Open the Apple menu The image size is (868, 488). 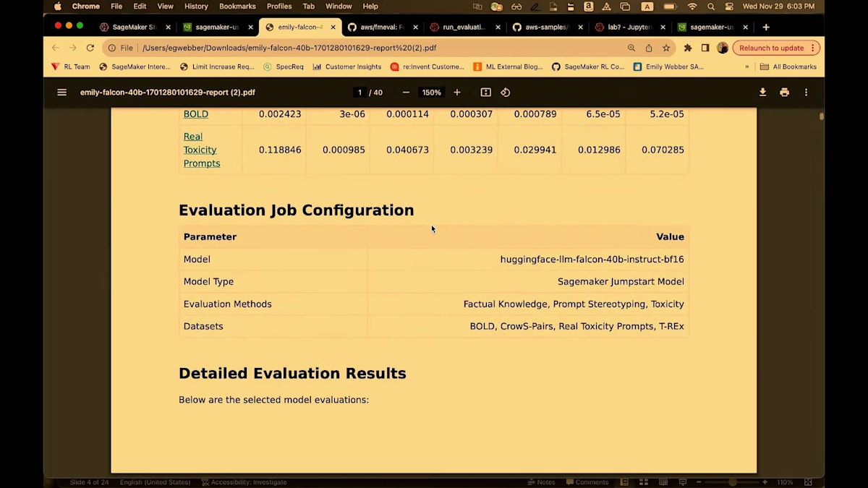[58, 7]
